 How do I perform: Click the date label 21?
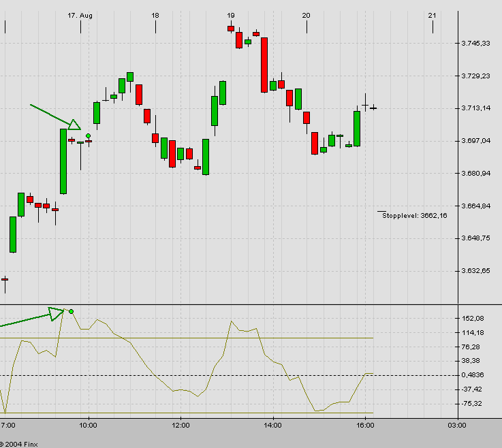[433, 16]
